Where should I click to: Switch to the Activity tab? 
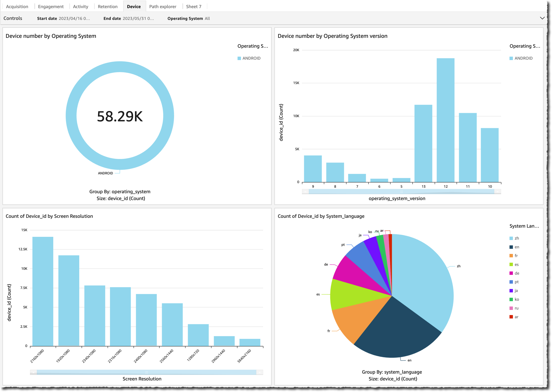pos(81,6)
